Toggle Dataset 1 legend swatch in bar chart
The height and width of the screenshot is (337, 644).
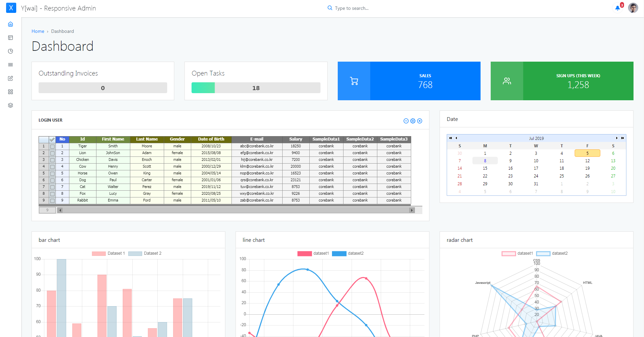(x=99, y=253)
